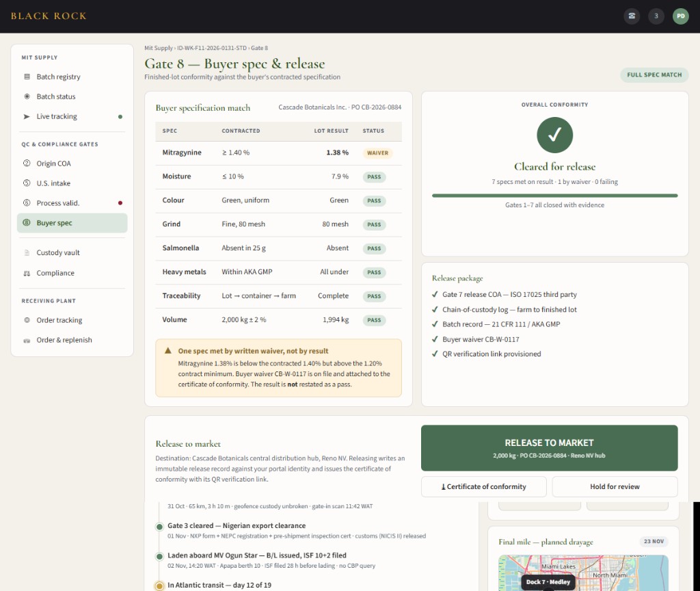Click the overall conformity progress bar
700x591 pixels.
554,196
